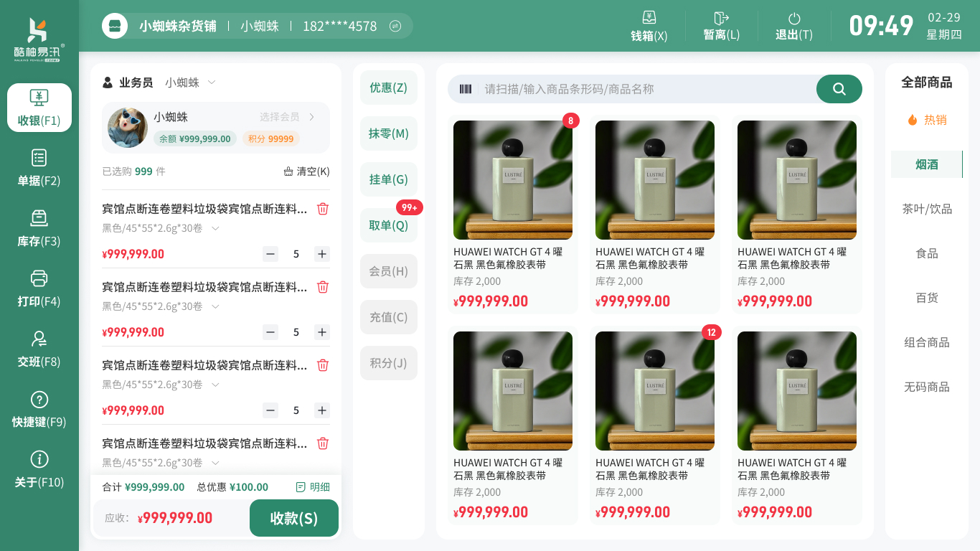The image size is (980, 551).
Task: Show 快捷键(F9) shortcuts help
Action: [x=39, y=409]
